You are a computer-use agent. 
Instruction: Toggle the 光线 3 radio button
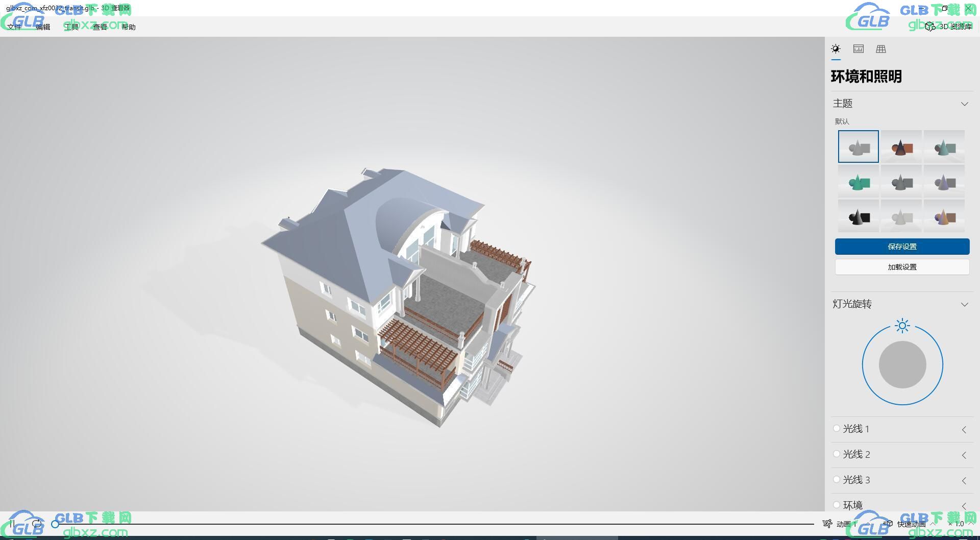[837, 480]
